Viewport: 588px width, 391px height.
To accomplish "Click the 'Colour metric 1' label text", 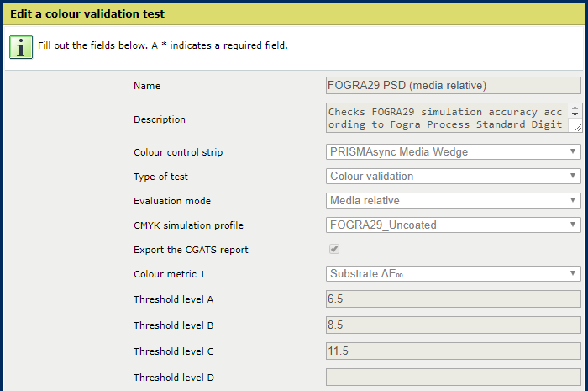I will [170, 274].
